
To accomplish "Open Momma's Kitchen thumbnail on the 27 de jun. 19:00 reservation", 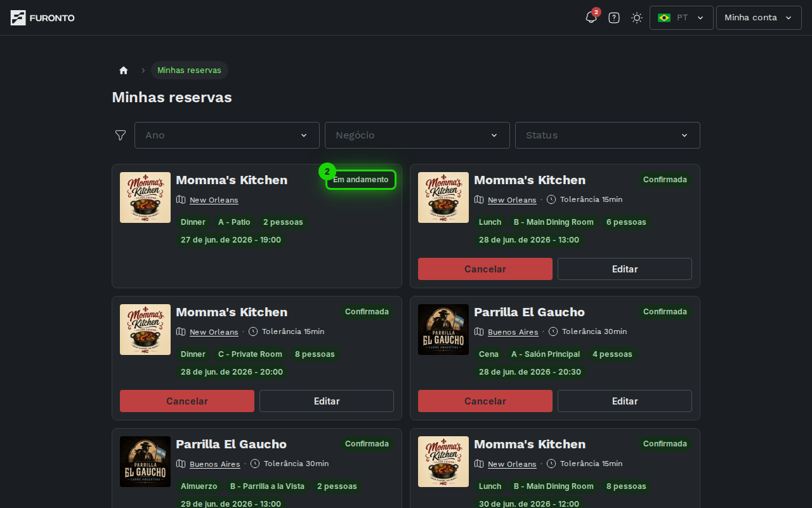I will (x=145, y=197).
